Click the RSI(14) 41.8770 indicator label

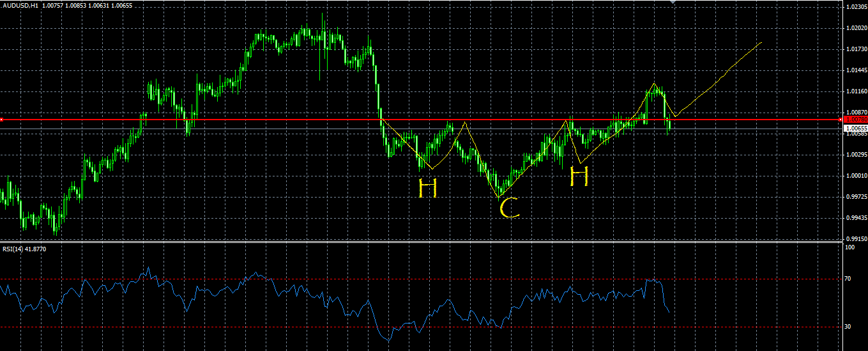point(24,249)
